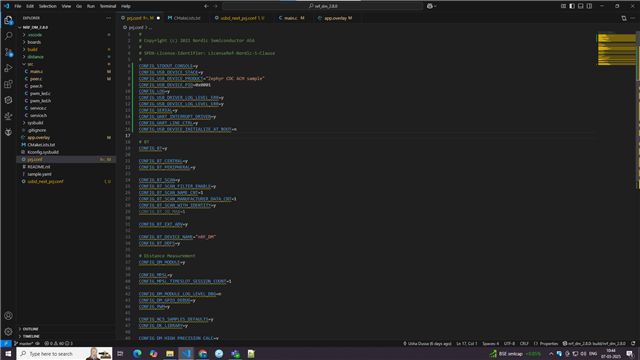Click the open changes icon in editor toolbar
This screenshot has width=640, height=360.
pos(624,18)
